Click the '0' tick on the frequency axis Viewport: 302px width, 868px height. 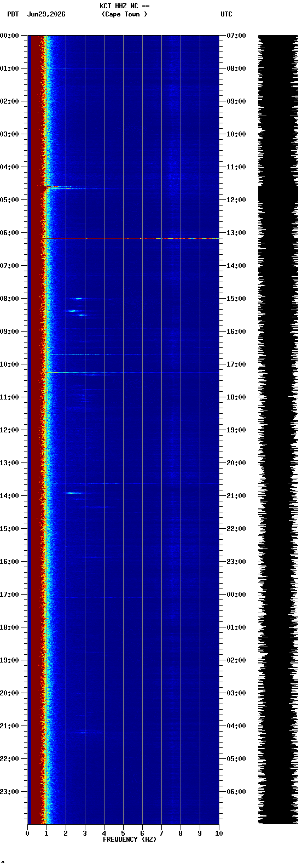tap(27, 833)
